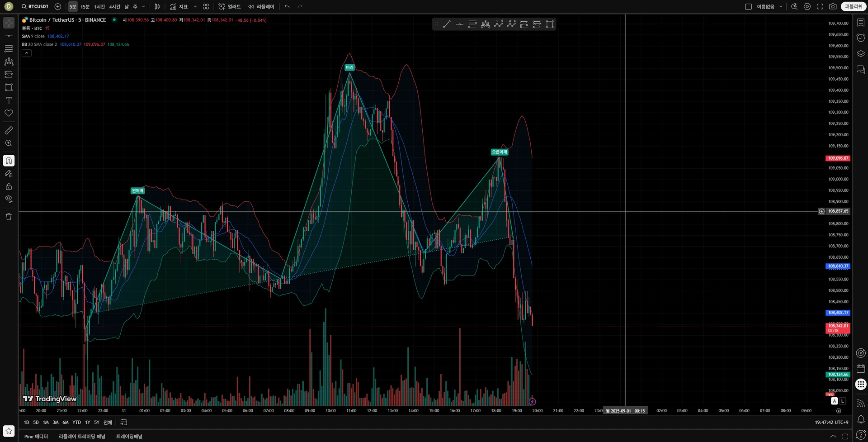Select the Text tool in left sidebar
Screen dimensions: 868x442
click(9, 100)
